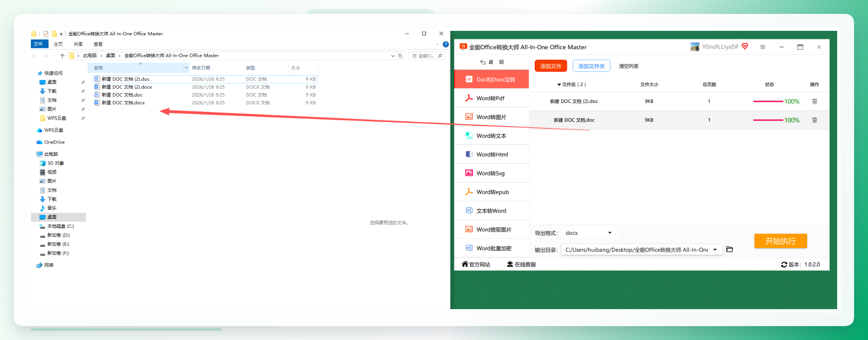Switch to the 主页 ribbon tab
The height and width of the screenshot is (340, 868).
[x=58, y=44]
